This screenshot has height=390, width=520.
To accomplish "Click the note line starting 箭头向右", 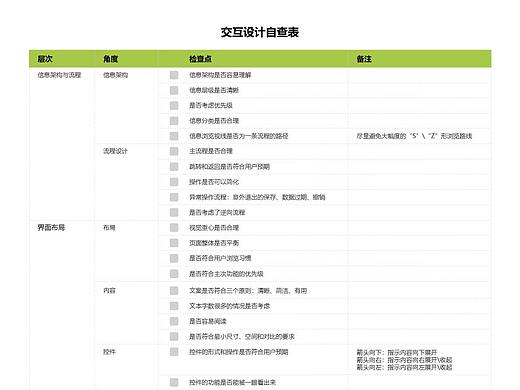I will tap(404, 360).
